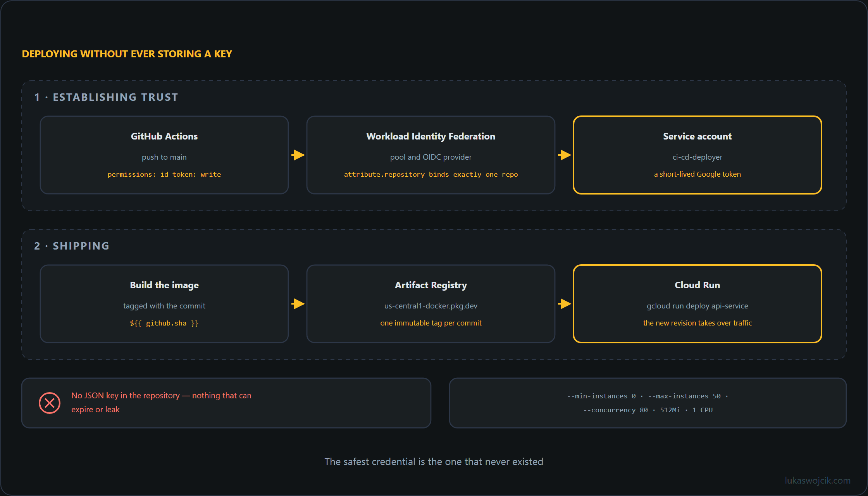
Task: Click 'attribute.repository binds exactly one repo' text
Action: [x=431, y=174]
